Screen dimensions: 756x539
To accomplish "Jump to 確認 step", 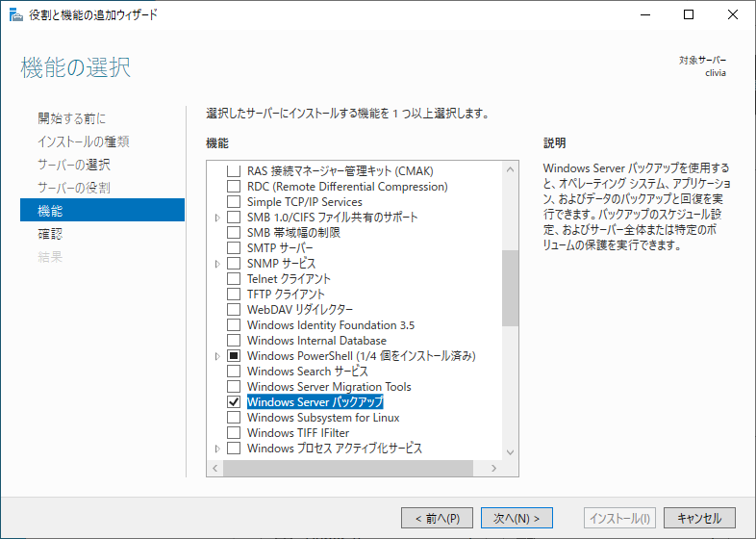I will [x=50, y=234].
